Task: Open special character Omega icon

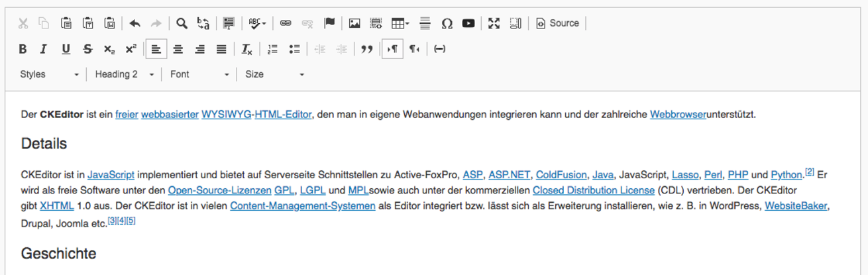Action: click(x=447, y=23)
